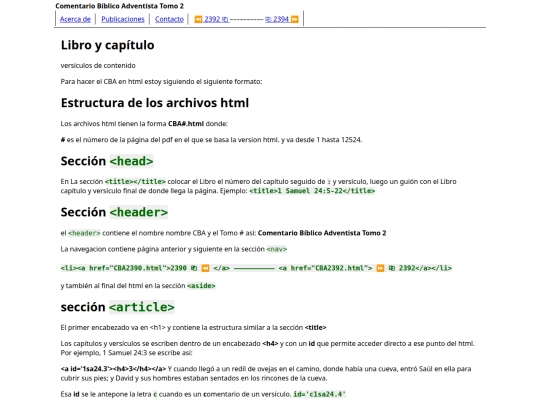Viewport: 540px width, 405px height.
Task: Click the page icon after 2390 in code example
Action: click(x=194, y=268)
